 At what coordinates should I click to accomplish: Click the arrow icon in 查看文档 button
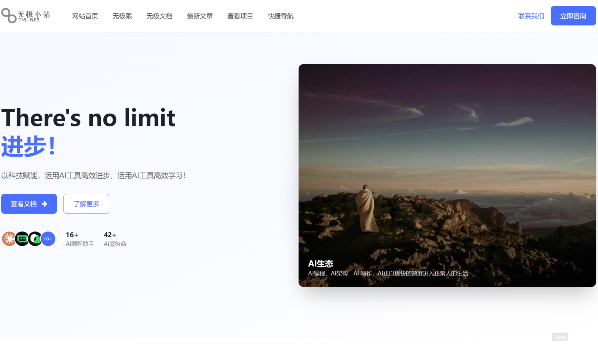click(45, 204)
